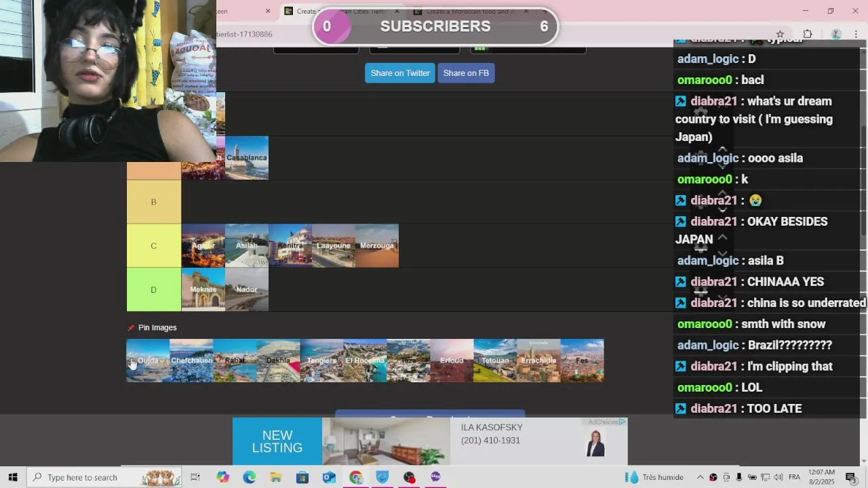This screenshot has height=488, width=868.
Task: Pick the Rabat image from unranked pool
Action: [x=235, y=361]
